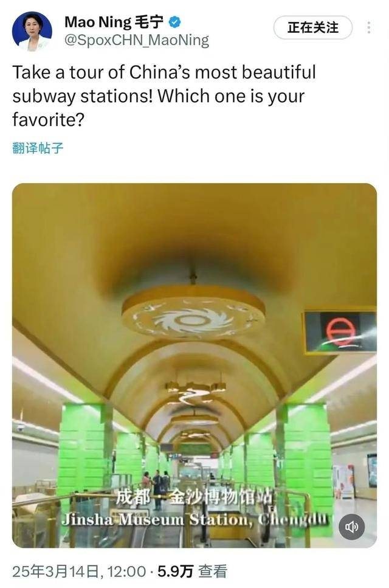
Task: Open the three-dot more options menu
Action: click(369, 27)
